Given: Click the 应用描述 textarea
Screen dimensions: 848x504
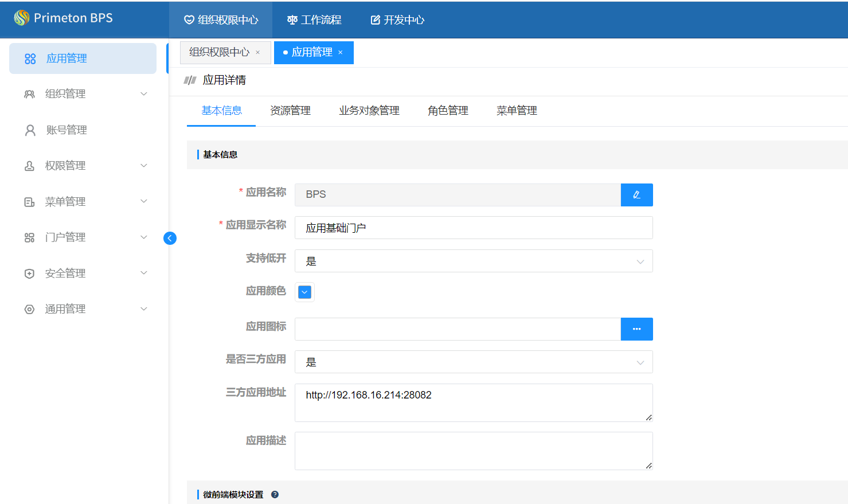Looking at the screenshot, I should (474, 451).
